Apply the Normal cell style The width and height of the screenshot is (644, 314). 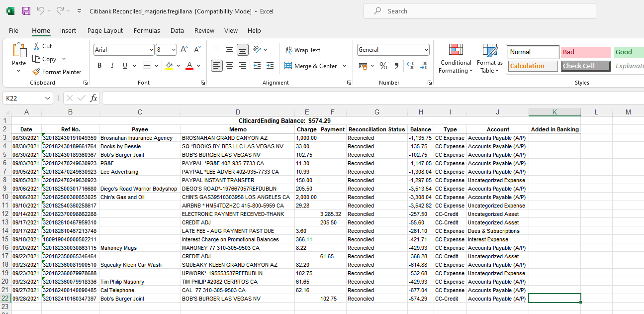(533, 52)
